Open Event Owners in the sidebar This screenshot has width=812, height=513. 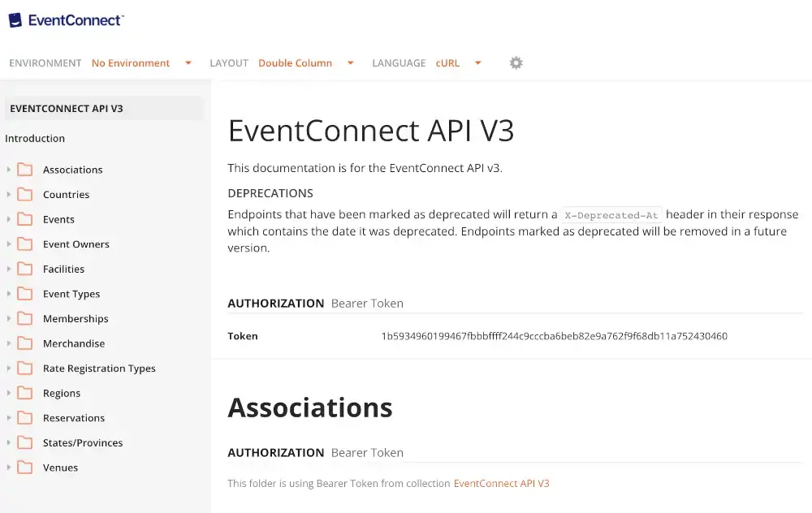pos(76,244)
